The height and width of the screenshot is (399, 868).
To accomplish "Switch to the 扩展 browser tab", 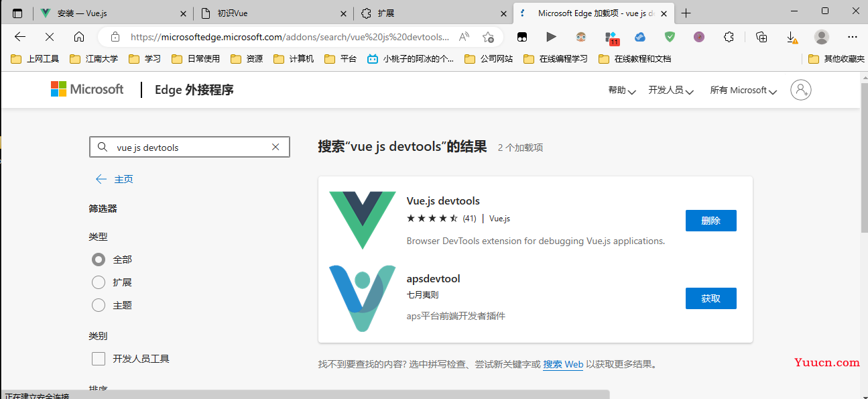I will 433,13.
